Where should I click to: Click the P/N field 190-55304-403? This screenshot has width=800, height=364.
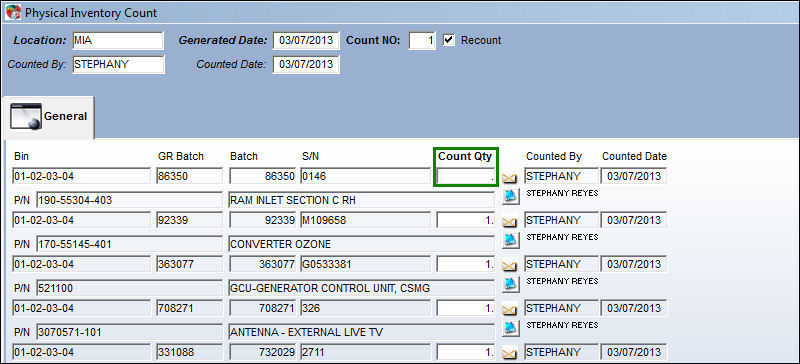pos(129,201)
